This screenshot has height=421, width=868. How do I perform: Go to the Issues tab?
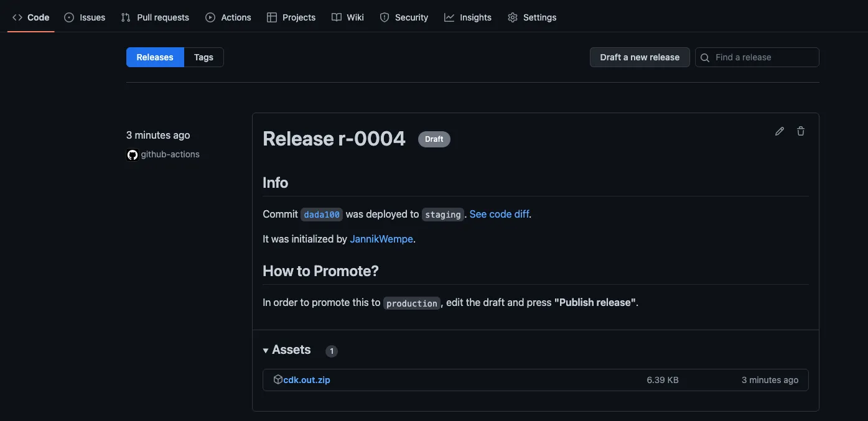coord(85,17)
